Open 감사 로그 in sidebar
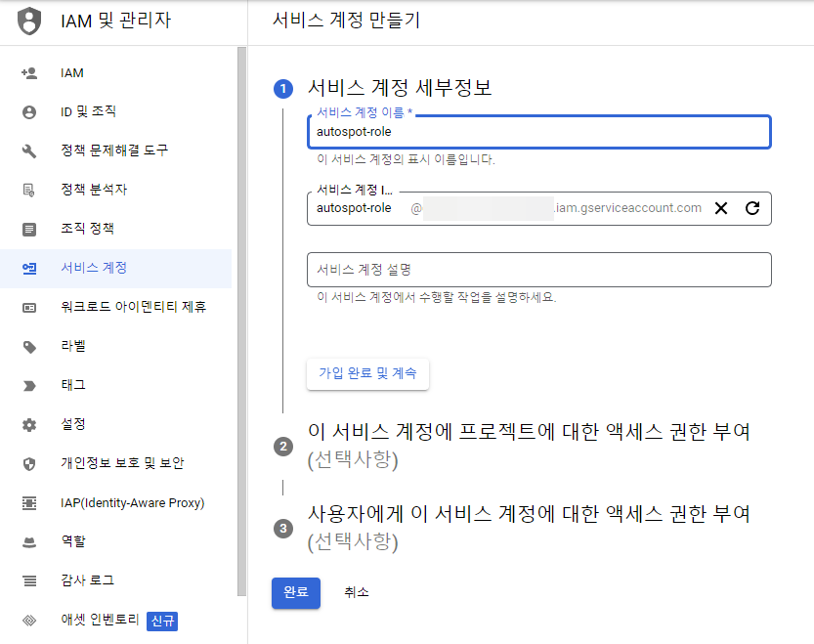The height and width of the screenshot is (644, 814). (87, 580)
